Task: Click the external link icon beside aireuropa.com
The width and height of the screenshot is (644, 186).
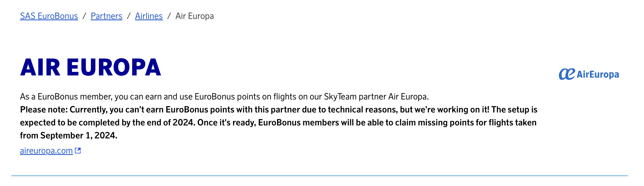Action: pos(78,151)
